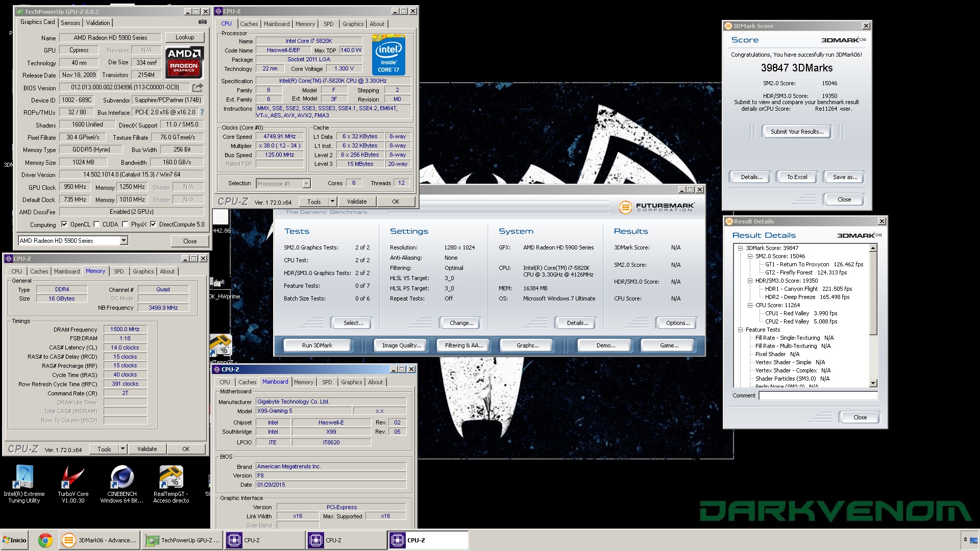Viewport: 980px width, 551px height.
Task: Collapse the SM2.0 Score tree node
Action: coord(750,256)
